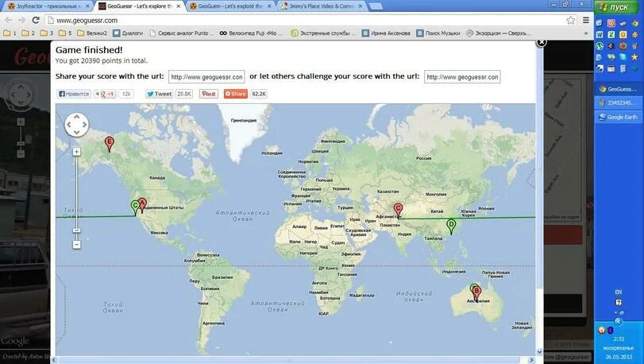644x364 pixels.
Task: Launch Word from the quick launch icons
Action: (x=600, y=34)
